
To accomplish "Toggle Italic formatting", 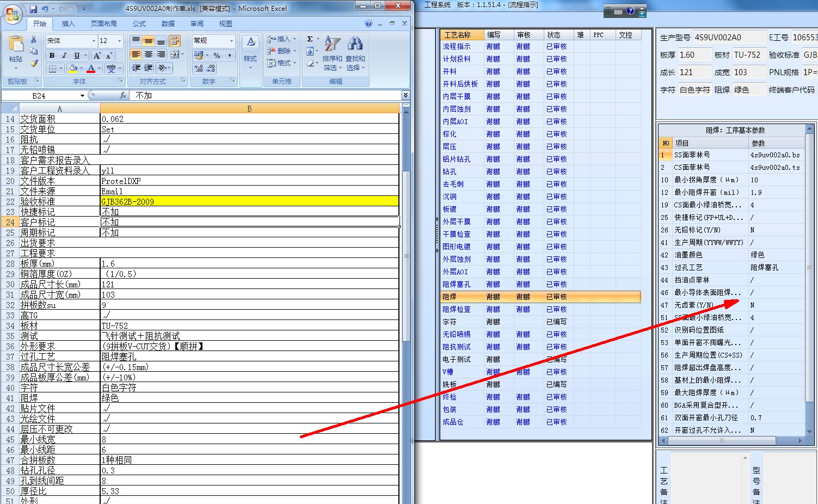I will (x=64, y=56).
